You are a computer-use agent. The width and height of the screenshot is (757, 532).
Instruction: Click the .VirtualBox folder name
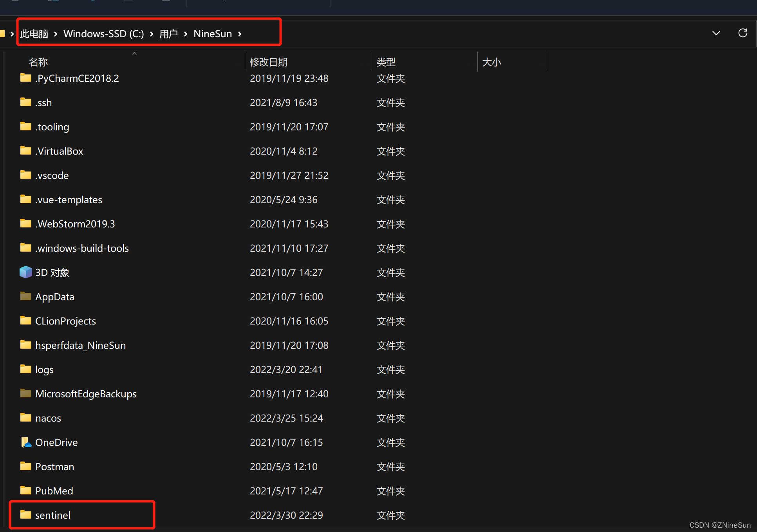click(x=59, y=151)
